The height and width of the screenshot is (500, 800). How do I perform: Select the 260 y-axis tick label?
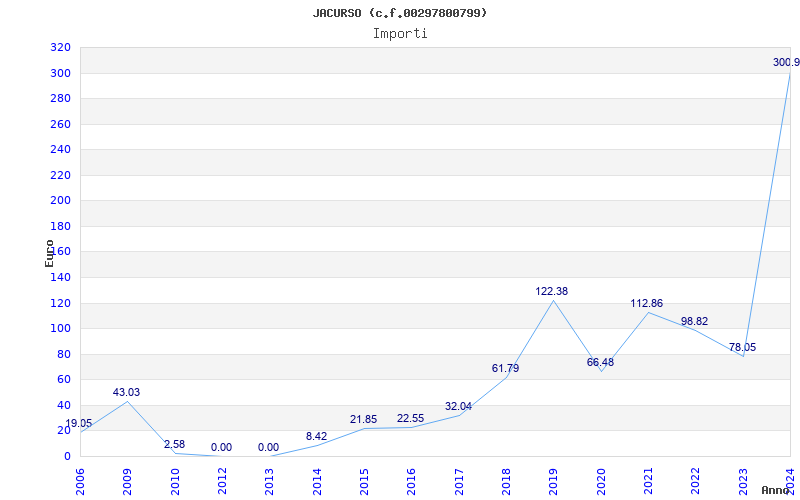(x=60, y=124)
